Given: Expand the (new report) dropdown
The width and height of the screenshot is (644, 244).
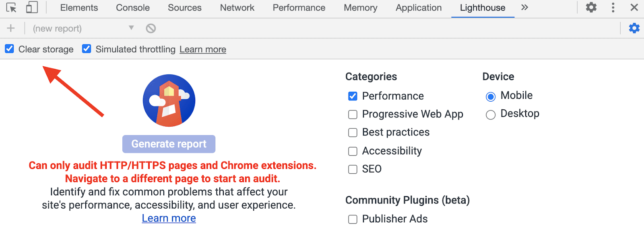Looking at the screenshot, I should pos(131,28).
